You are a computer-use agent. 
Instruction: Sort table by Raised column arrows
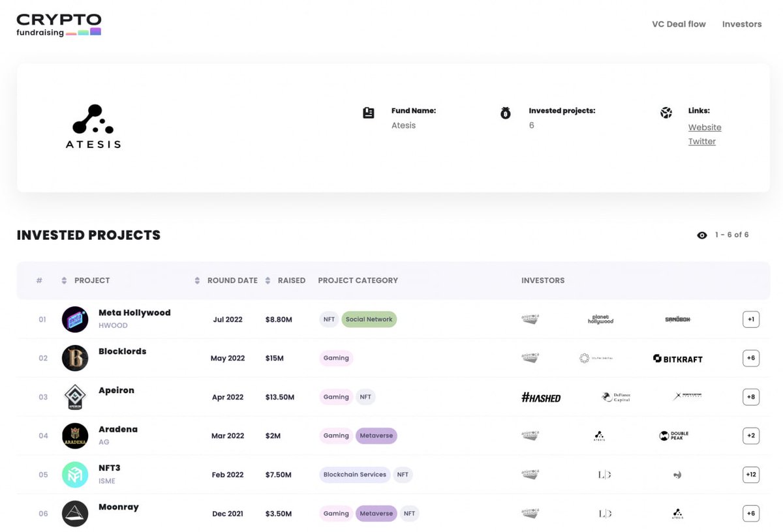pos(268,280)
